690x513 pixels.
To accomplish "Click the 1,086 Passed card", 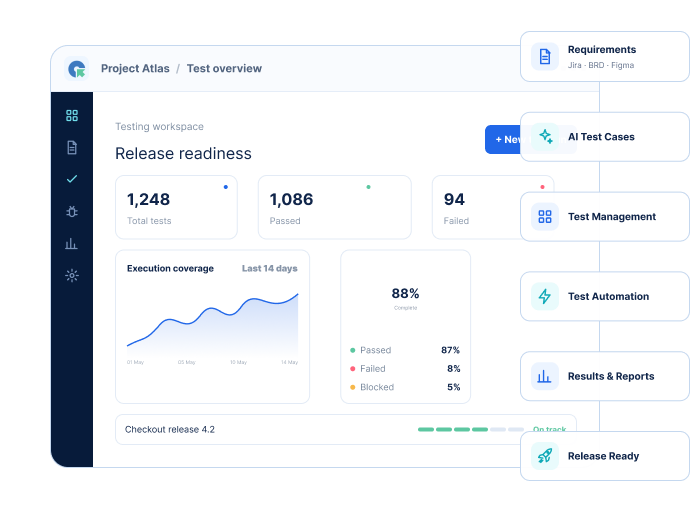I will coord(335,207).
